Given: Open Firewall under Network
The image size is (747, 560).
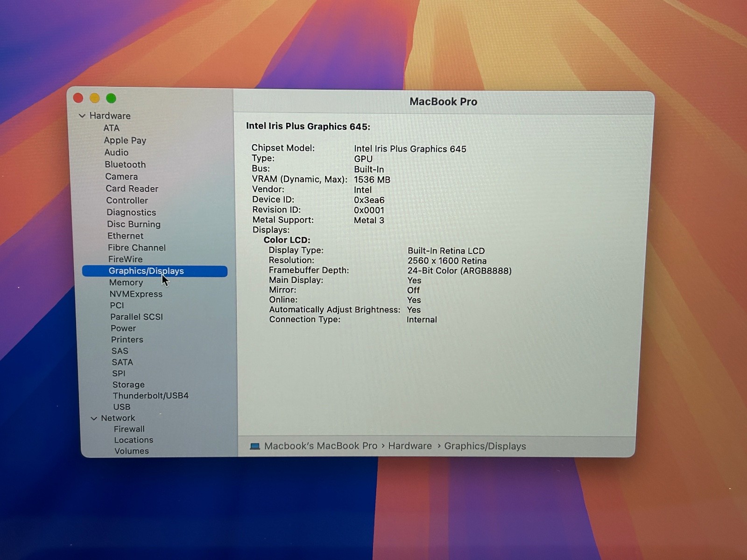Looking at the screenshot, I should (x=129, y=429).
